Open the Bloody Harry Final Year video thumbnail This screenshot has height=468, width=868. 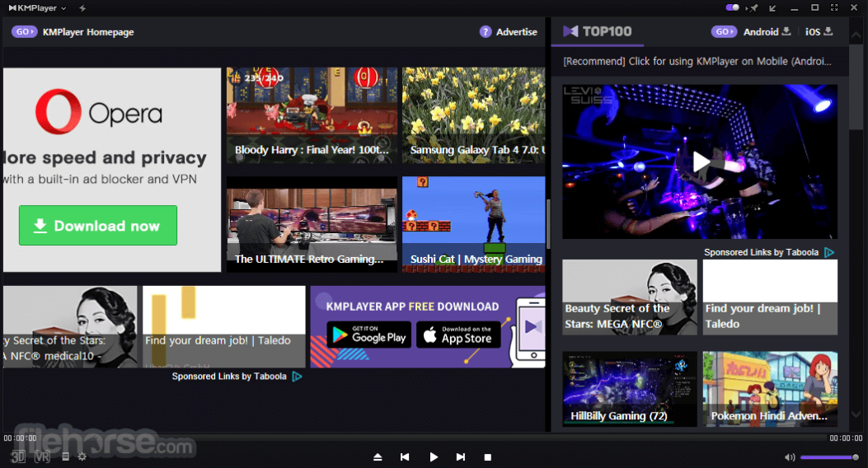tap(312, 115)
